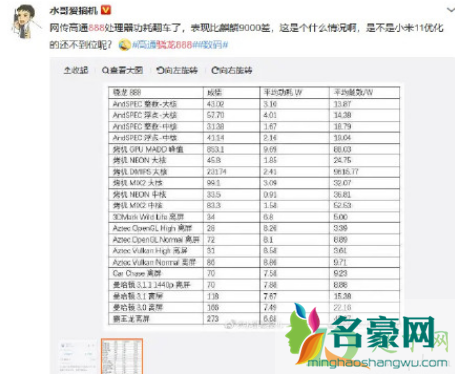Viewport: 455px width, 374px height.
Task: Click the score 853.1 in GPU MADD row
Action: [215, 149]
